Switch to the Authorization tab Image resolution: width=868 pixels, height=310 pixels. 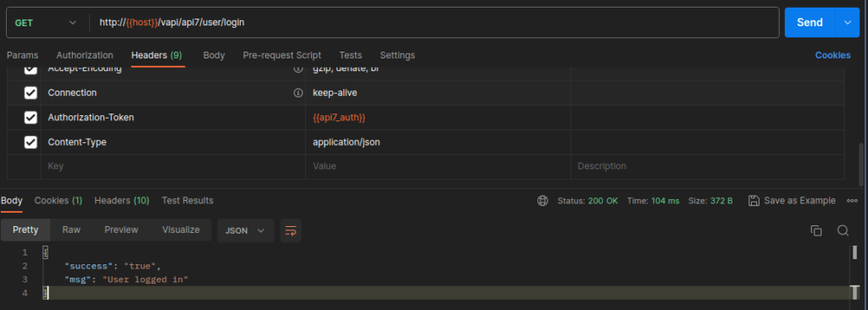pos(85,55)
